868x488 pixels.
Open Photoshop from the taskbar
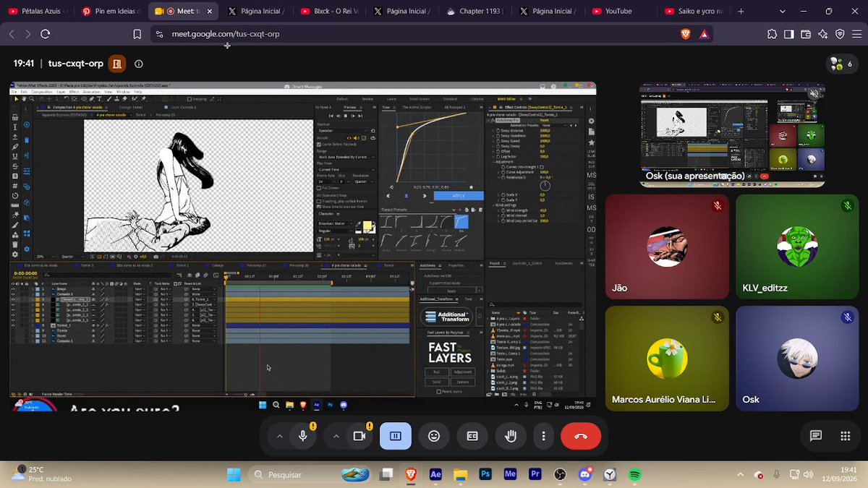(485, 474)
